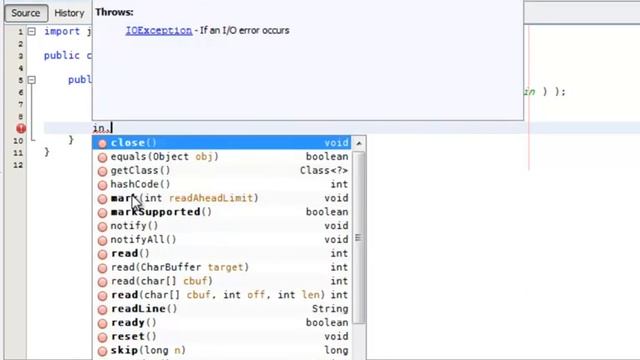Choose equals(Object obj) from completion list
This screenshot has width=640, height=360.
pyautogui.click(x=222, y=156)
